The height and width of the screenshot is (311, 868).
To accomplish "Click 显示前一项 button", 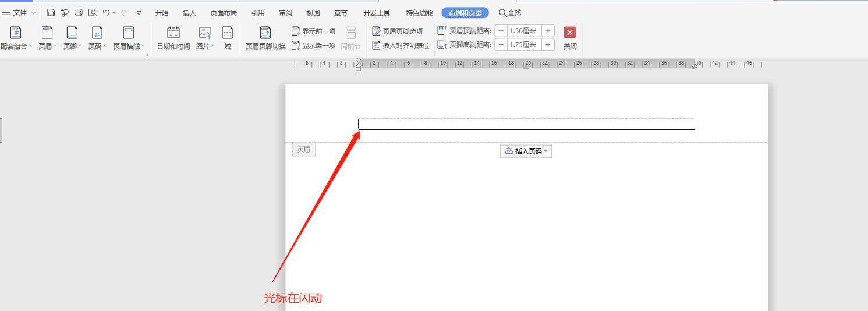I will [x=313, y=31].
